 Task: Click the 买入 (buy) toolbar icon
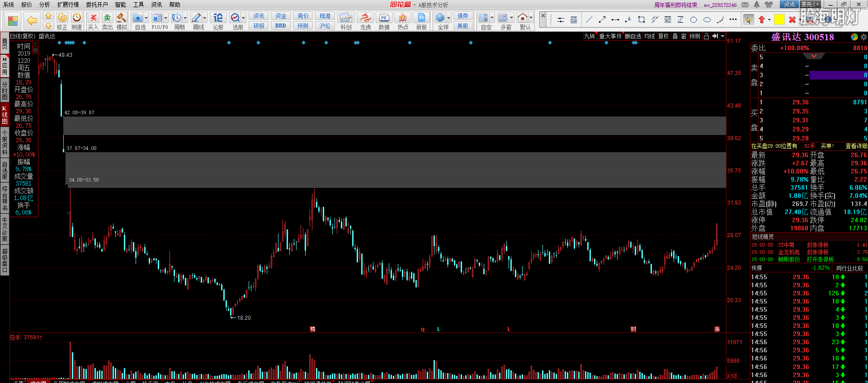93,21
